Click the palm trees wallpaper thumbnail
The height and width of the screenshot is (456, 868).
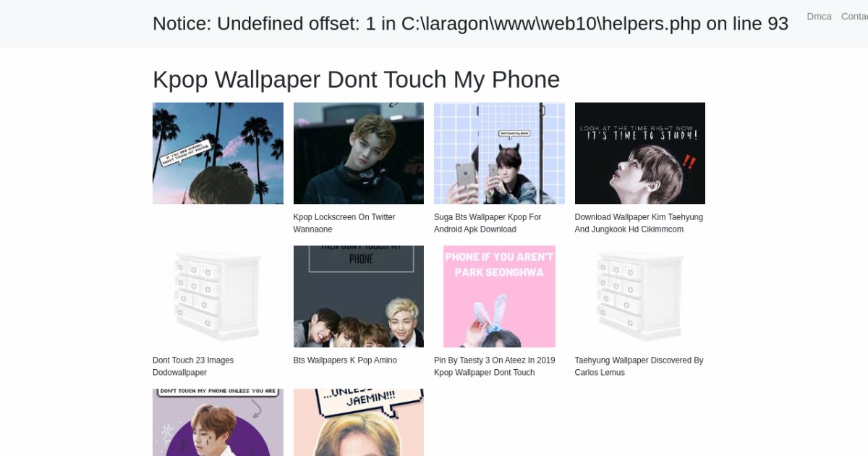(x=218, y=153)
